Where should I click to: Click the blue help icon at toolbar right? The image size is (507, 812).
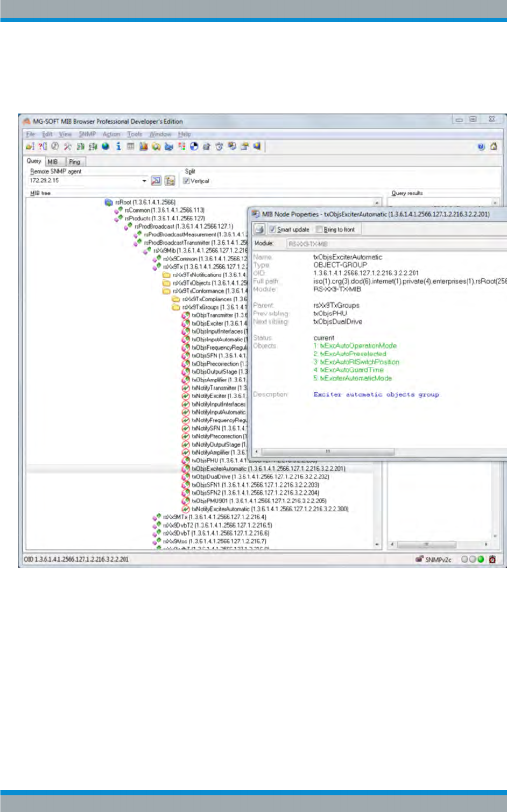point(481,146)
